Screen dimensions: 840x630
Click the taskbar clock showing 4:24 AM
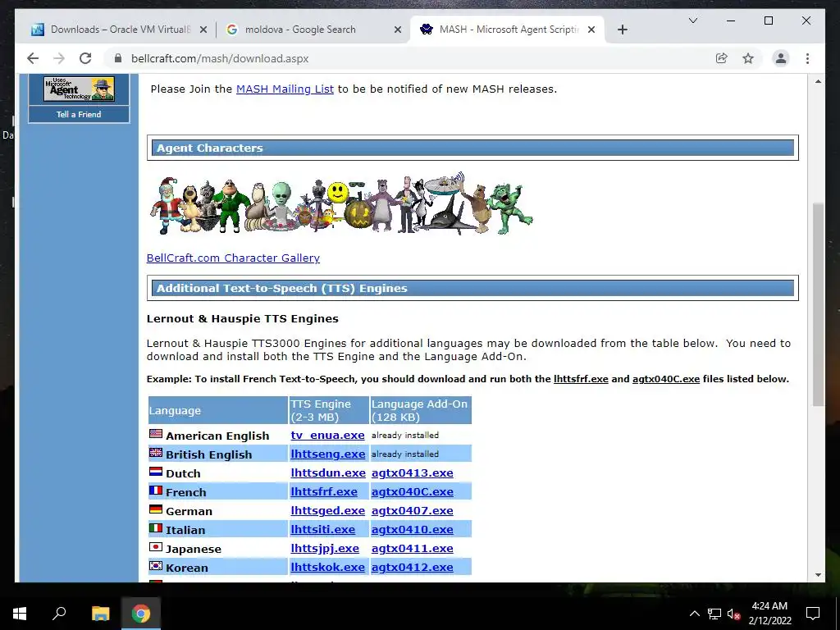pyautogui.click(x=769, y=614)
